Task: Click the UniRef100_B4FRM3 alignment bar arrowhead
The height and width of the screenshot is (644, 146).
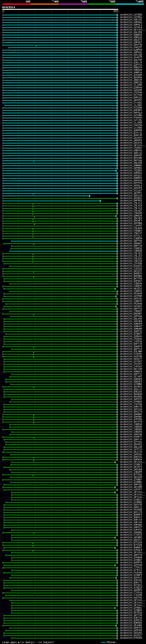Action: point(101,201)
